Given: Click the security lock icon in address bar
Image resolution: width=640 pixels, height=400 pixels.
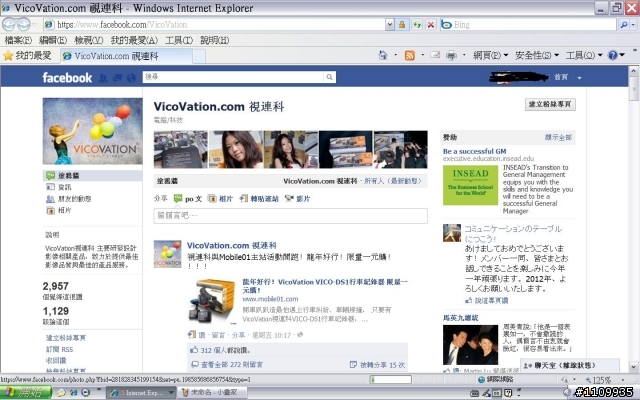Looking at the screenshot, I should pos(402,25).
